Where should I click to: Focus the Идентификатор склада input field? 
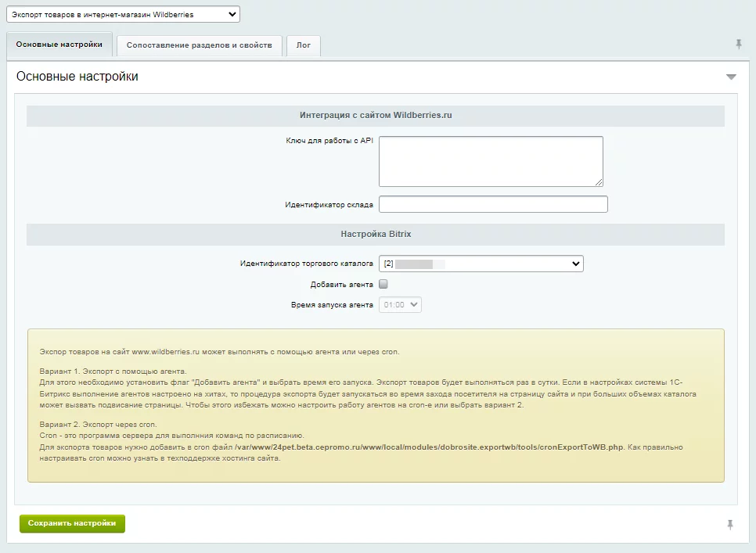pyautogui.click(x=493, y=204)
